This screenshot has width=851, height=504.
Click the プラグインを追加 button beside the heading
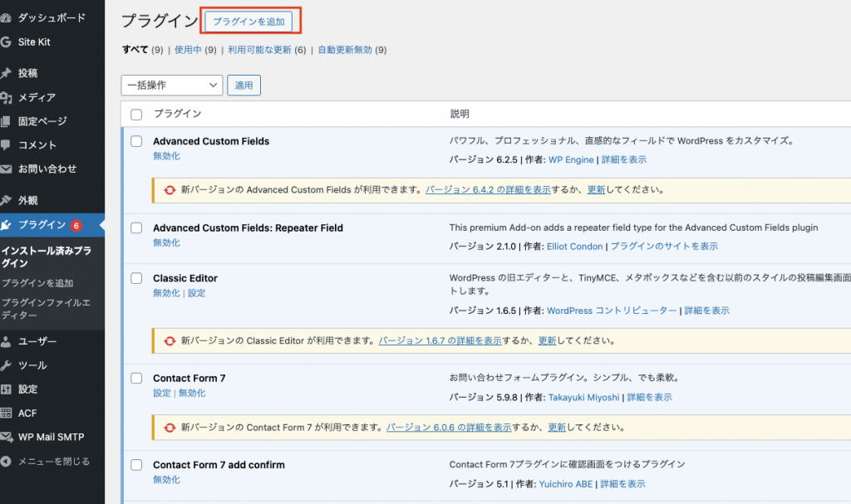click(248, 21)
